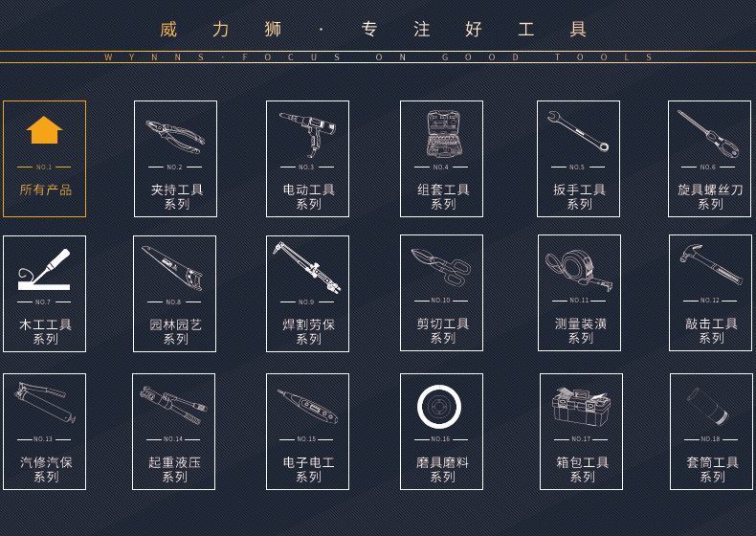The image size is (756, 536).
Task: Go to 电子电工系列 category
Action: [x=308, y=469]
